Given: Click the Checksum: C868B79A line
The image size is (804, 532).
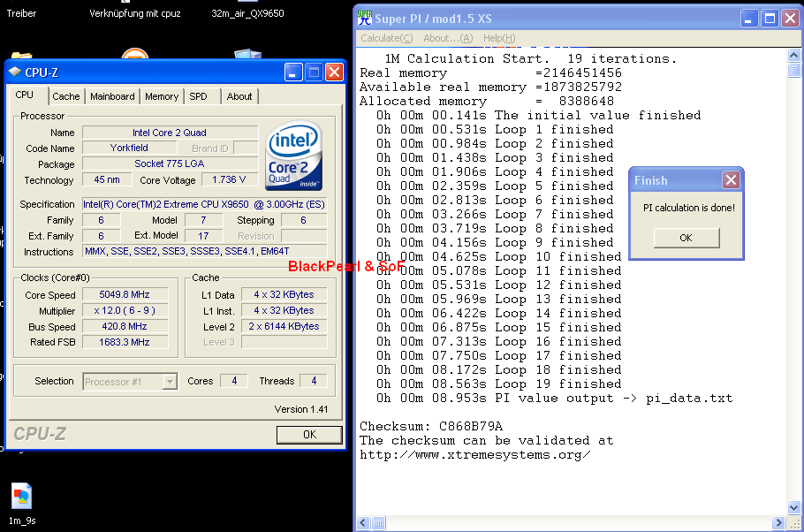Looking at the screenshot, I should pyautogui.click(x=431, y=426).
